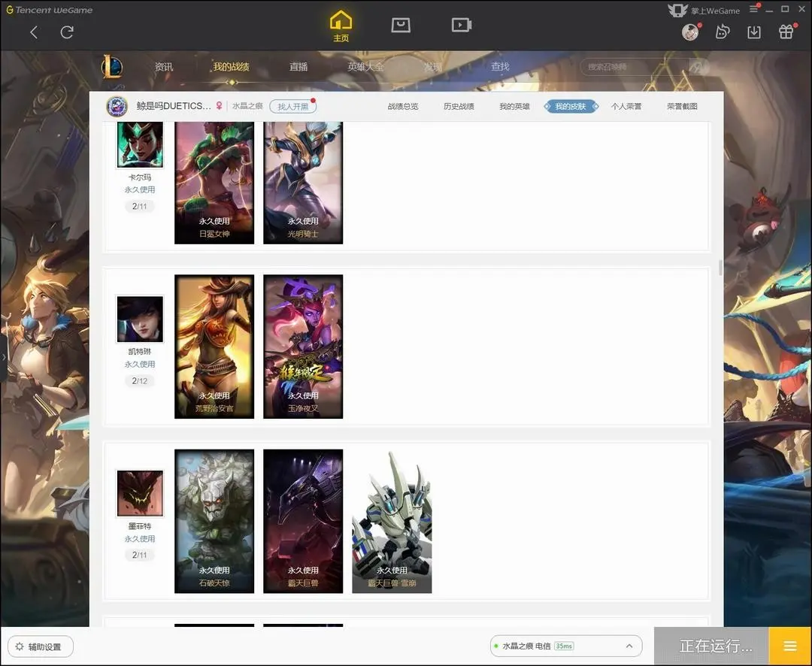Click the 凯特琳 champion portrait

point(140,319)
